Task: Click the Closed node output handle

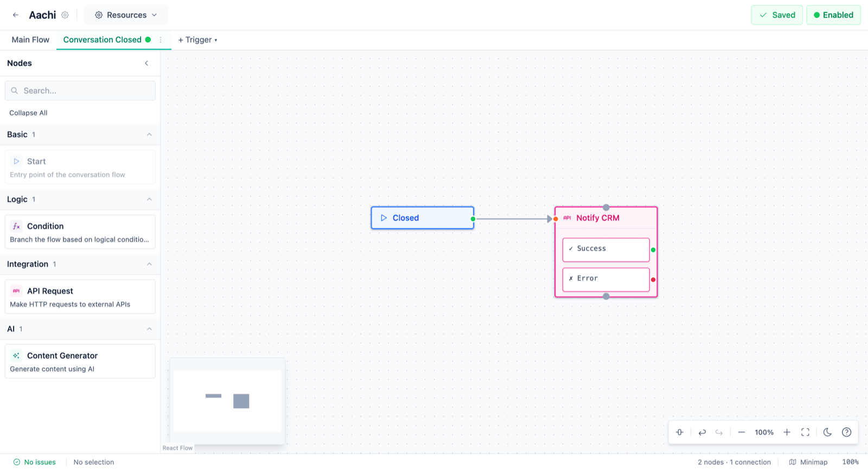Action: (473, 219)
